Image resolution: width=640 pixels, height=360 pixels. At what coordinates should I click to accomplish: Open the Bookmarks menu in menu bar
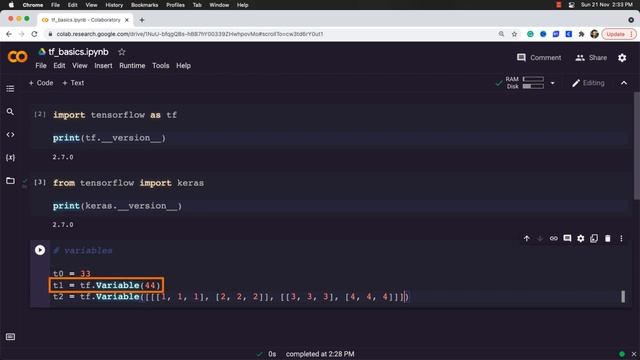(x=144, y=5)
